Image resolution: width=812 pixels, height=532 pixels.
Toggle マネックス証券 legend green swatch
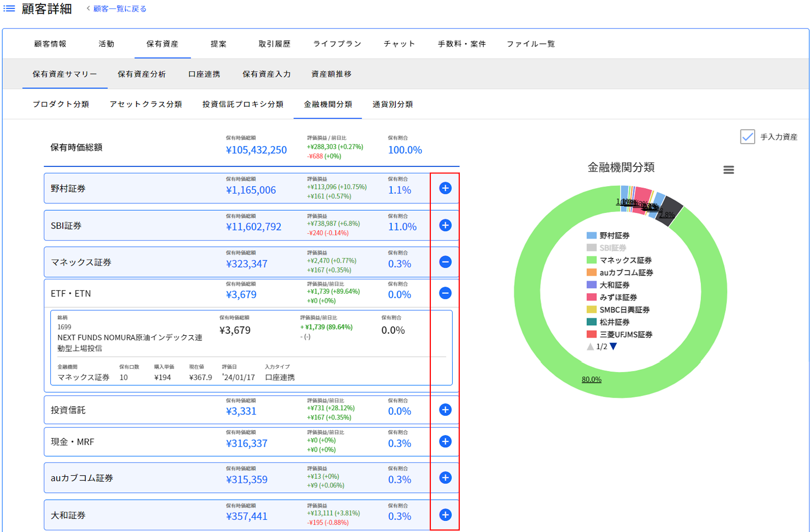pyautogui.click(x=591, y=260)
